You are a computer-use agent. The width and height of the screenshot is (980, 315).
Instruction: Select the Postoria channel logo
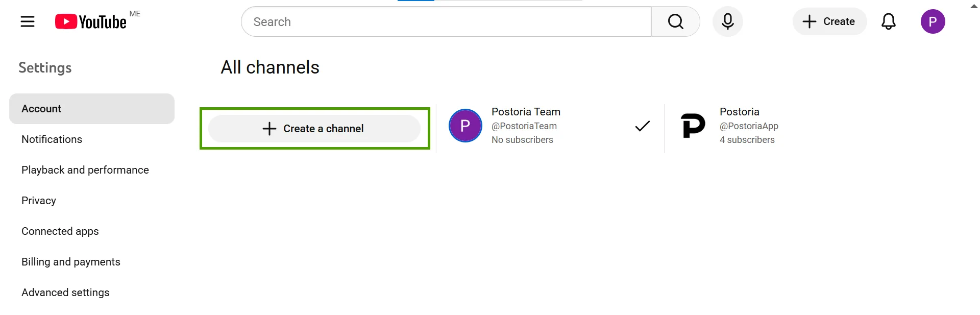(x=693, y=126)
